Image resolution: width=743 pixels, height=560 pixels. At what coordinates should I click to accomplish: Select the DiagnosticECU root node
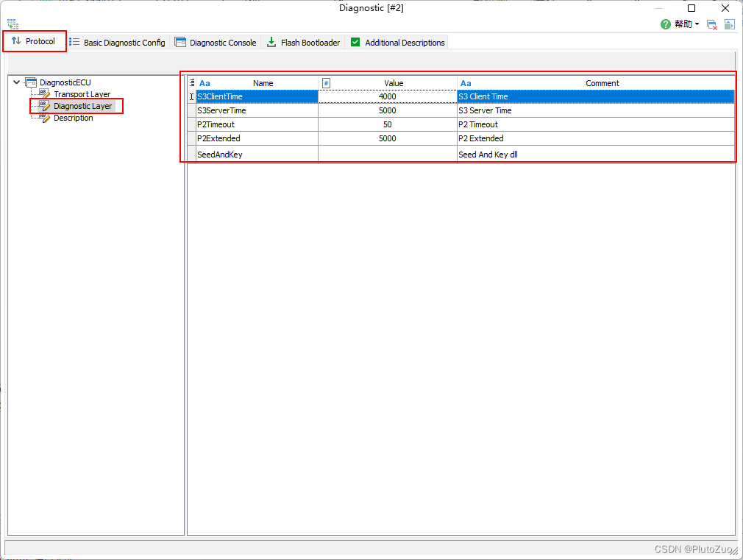pyautogui.click(x=65, y=82)
